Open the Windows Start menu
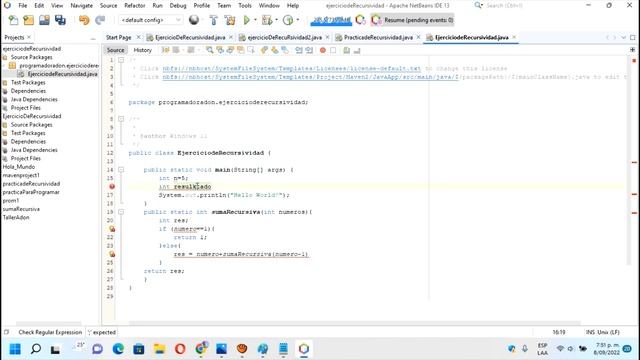 pyautogui.click(x=15, y=349)
